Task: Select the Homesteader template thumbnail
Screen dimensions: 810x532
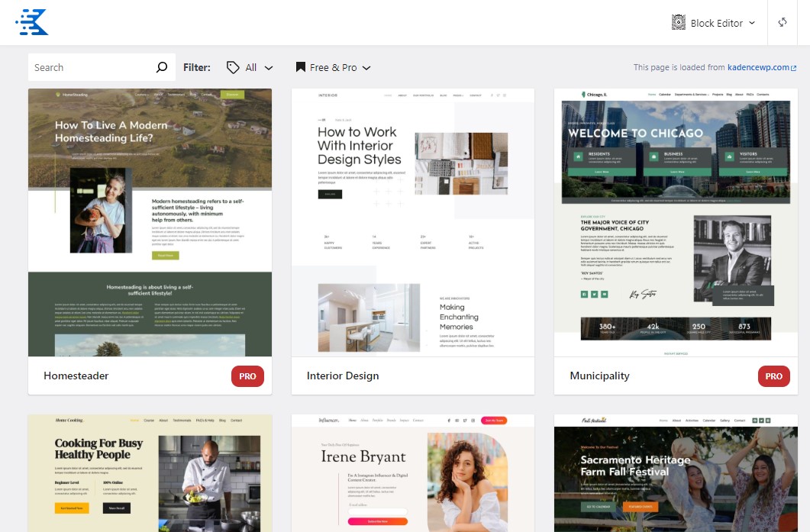Action: 150,223
